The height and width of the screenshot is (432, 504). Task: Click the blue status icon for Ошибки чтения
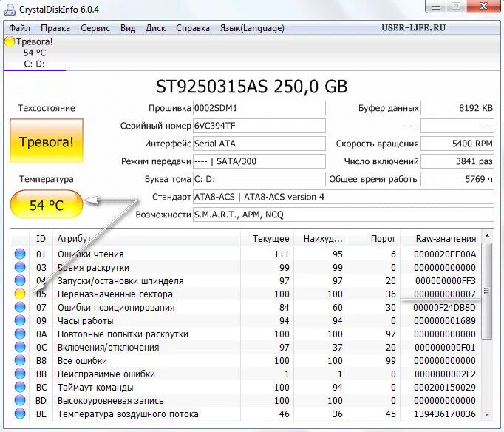[20, 254]
